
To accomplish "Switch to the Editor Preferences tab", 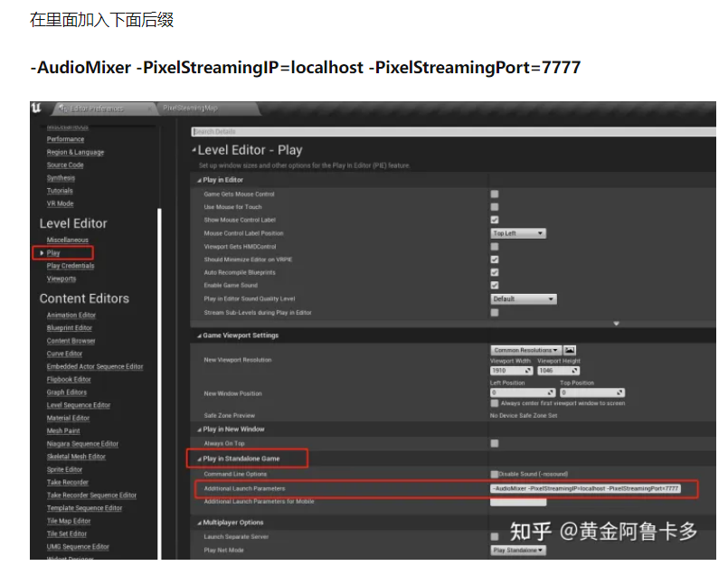I will [97, 109].
